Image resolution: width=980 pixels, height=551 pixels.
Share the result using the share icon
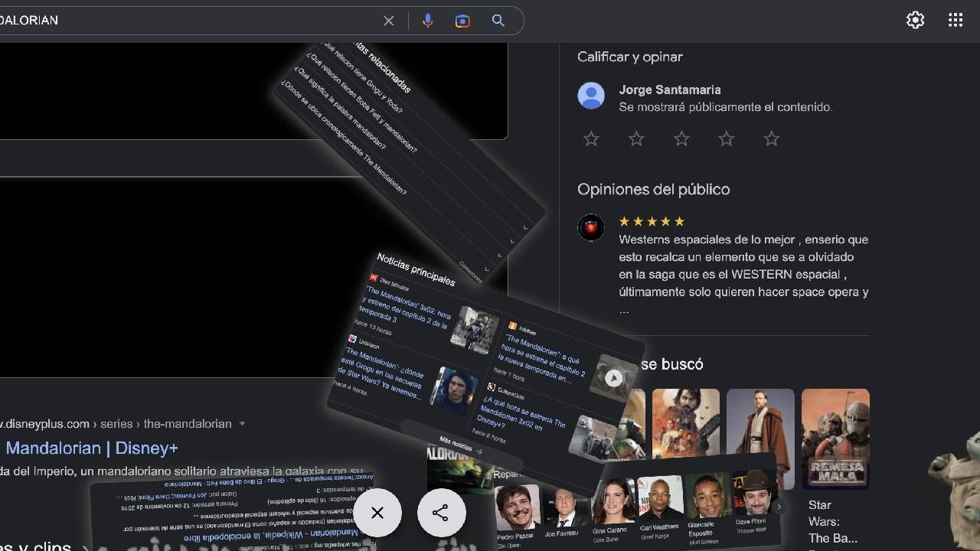click(442, 513)
